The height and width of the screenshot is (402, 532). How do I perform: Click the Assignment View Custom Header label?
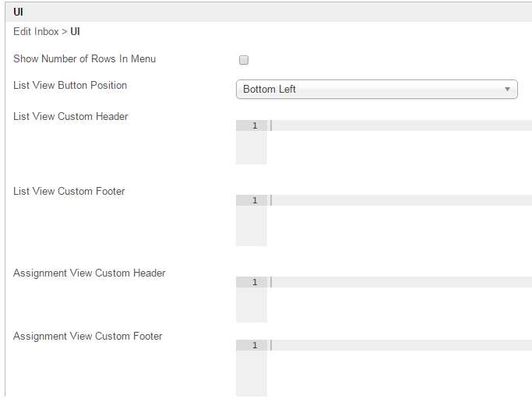click(x=90, y=273)
